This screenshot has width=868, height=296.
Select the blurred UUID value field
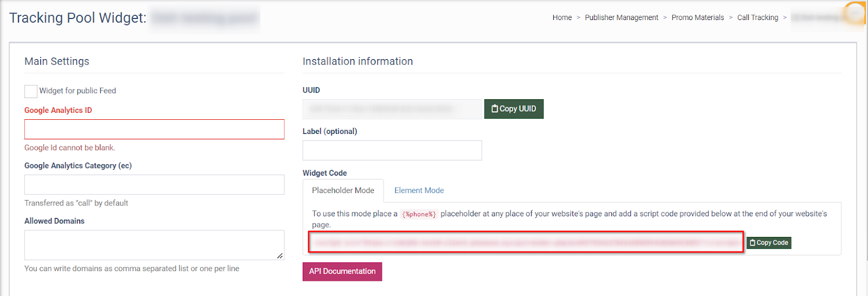392,109
